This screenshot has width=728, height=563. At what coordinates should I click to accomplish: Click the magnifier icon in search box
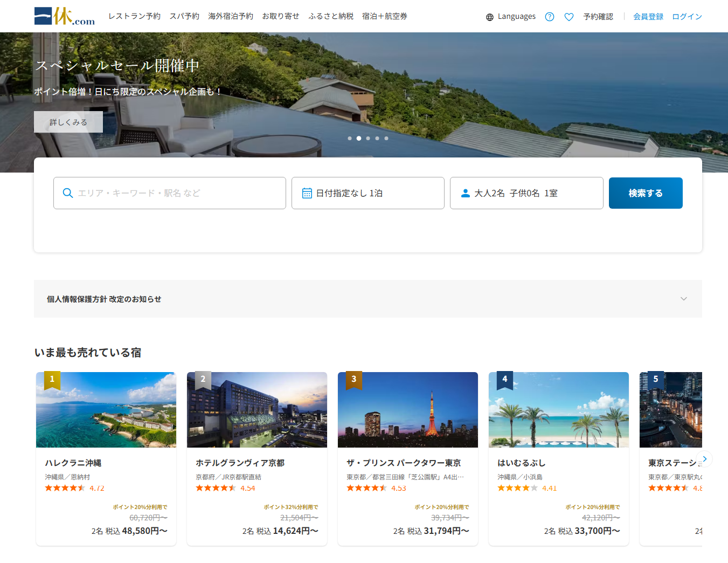68,193
